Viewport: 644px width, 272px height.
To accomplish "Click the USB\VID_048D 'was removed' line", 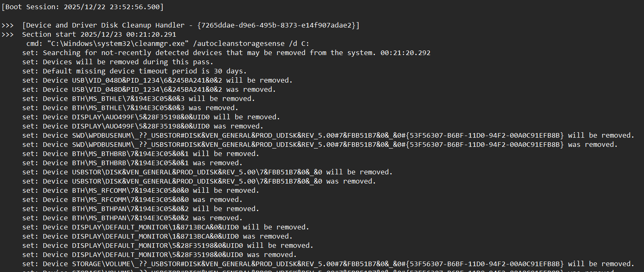I will [149, 90].
